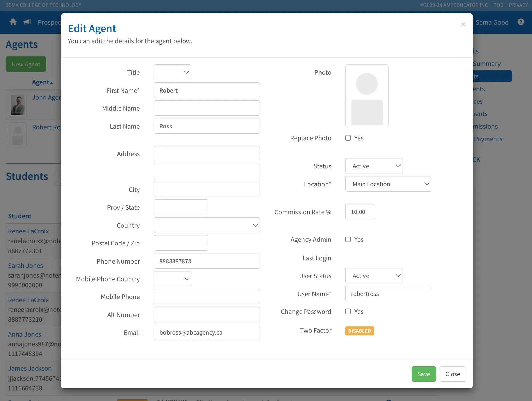Viewport: 532px width, 401px height.
Task: Open the Location dropdown
Action: coord(388,184)
